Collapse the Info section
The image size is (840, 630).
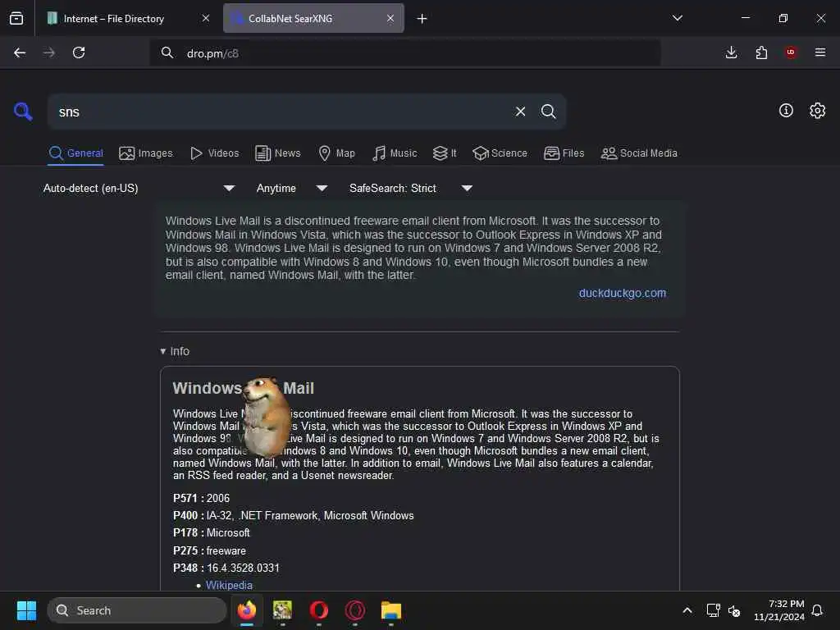pos(175,351)
